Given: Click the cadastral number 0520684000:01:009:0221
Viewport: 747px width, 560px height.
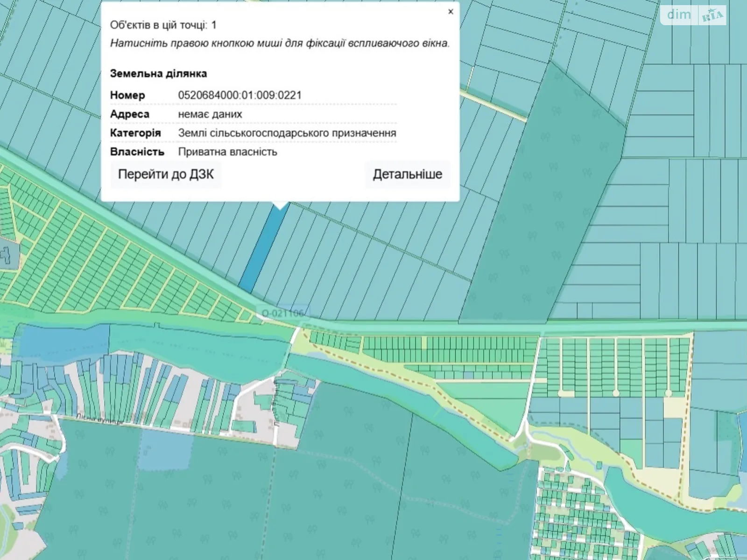Looking at the screenshot, I should (x=240, y=95).
